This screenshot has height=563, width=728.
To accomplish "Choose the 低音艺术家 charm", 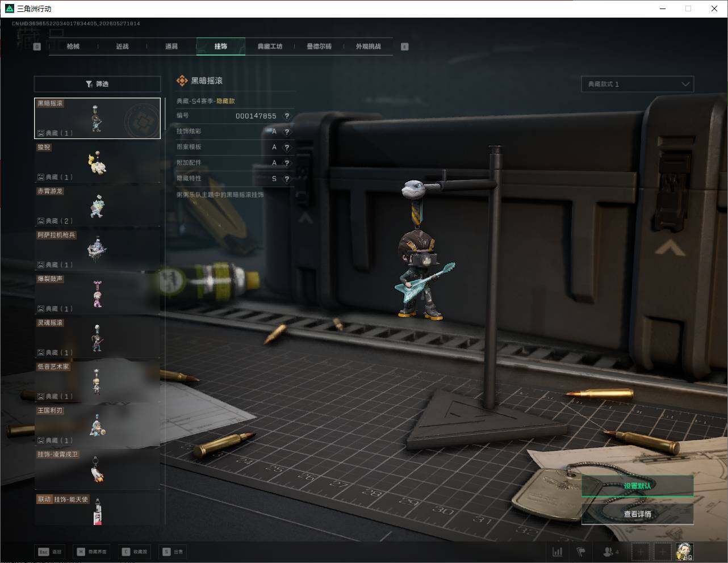I will coord(97,381).
